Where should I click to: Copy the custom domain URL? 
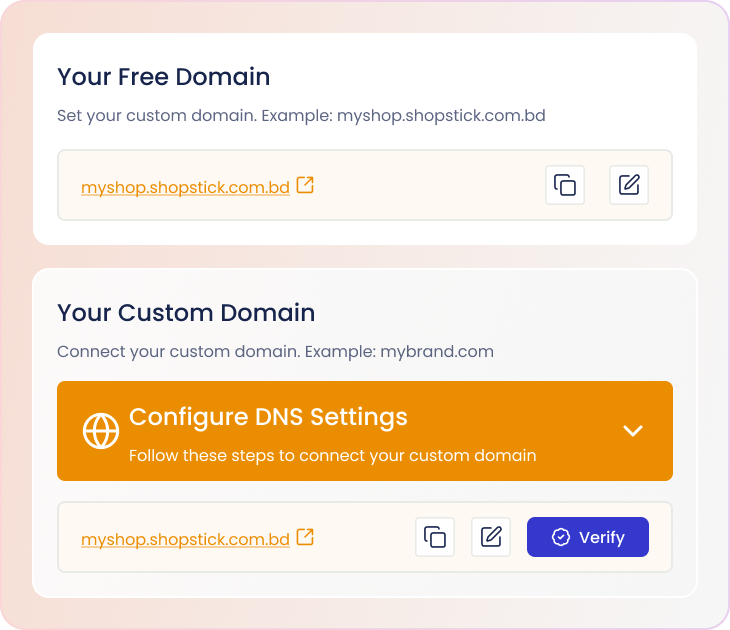pos(435,537)
